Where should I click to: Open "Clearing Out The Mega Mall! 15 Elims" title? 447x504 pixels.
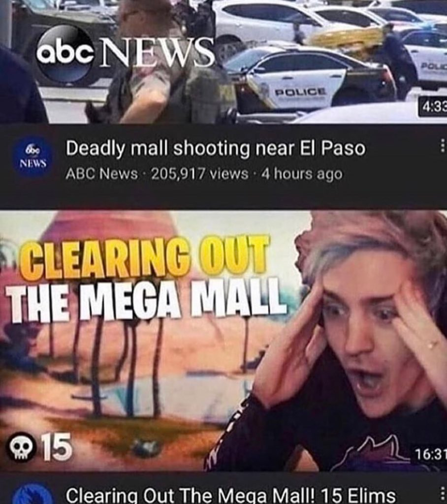point(230,495)
